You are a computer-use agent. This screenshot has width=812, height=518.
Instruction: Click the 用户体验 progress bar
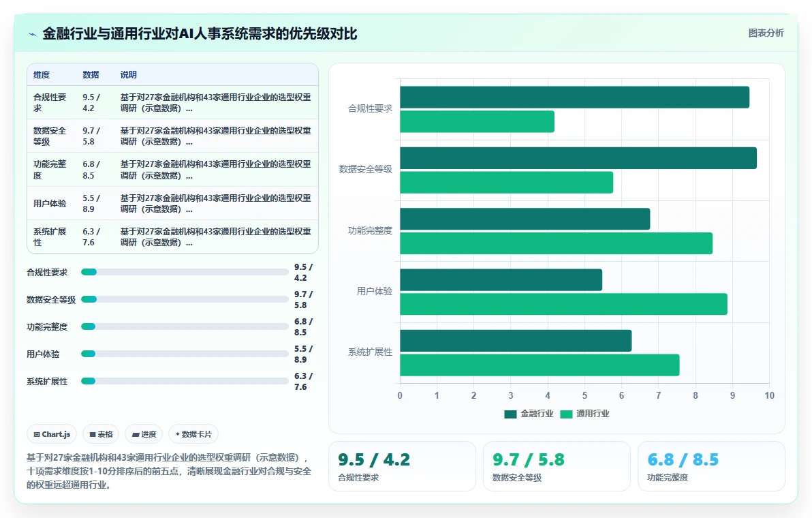tap(185, 354)
